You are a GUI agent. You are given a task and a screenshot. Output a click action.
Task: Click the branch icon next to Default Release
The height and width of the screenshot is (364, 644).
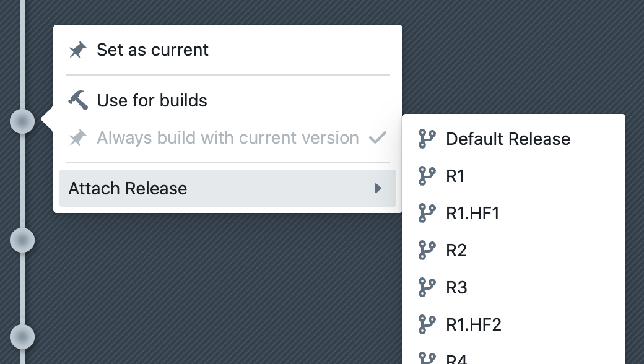coord(427,139)
